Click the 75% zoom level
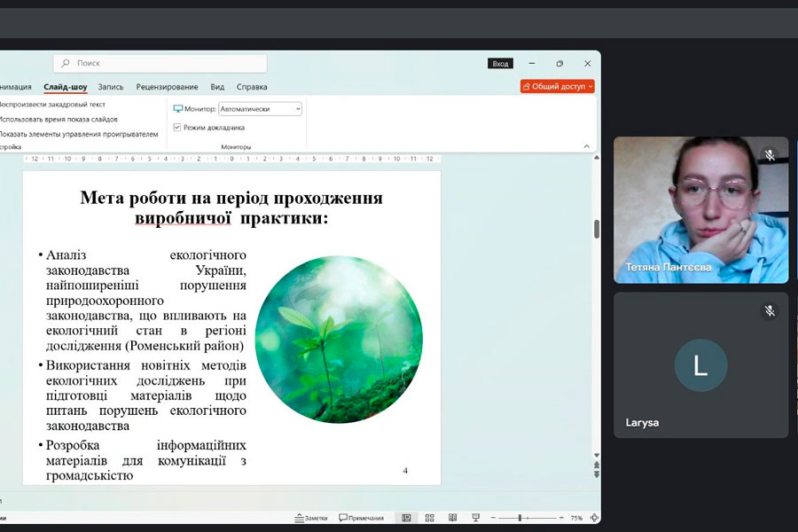This screenshot has height=532, width=798. point(575,518)
